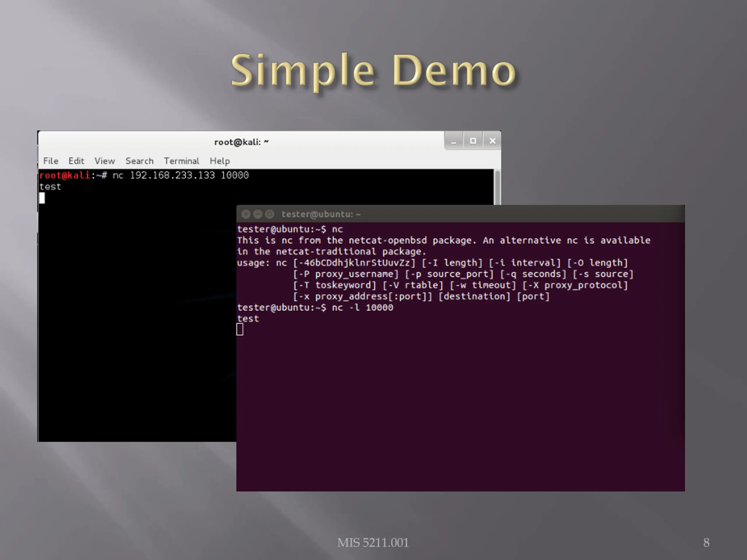Image resolution: width=747 pixels, height=560 pixels.
Task: Click the Kali terminal vertical scrollbar
Action: pyautogui.click(x=497, y=187)
